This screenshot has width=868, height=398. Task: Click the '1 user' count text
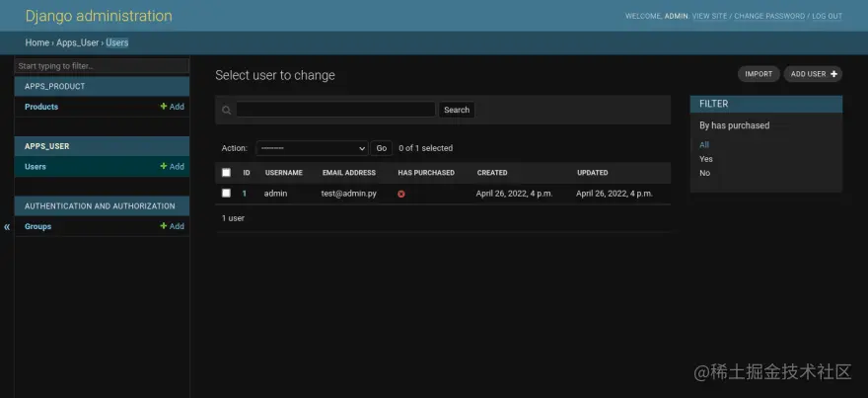coord(233,218)
